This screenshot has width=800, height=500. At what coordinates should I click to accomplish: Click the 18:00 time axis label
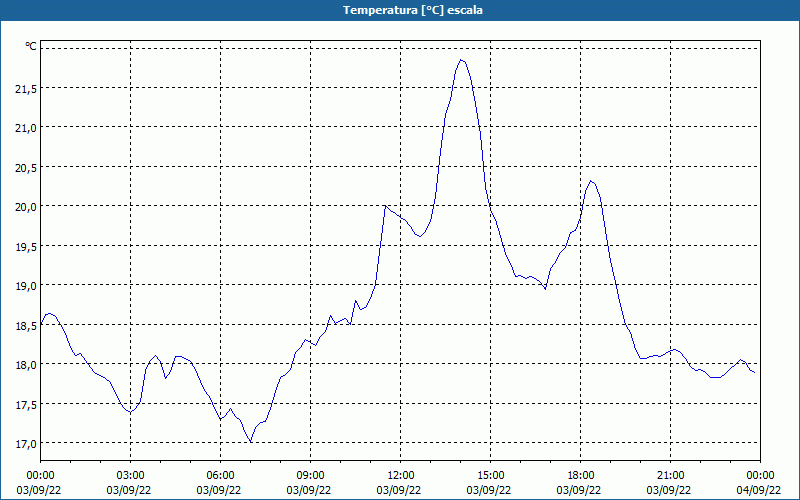click(581, 476)
